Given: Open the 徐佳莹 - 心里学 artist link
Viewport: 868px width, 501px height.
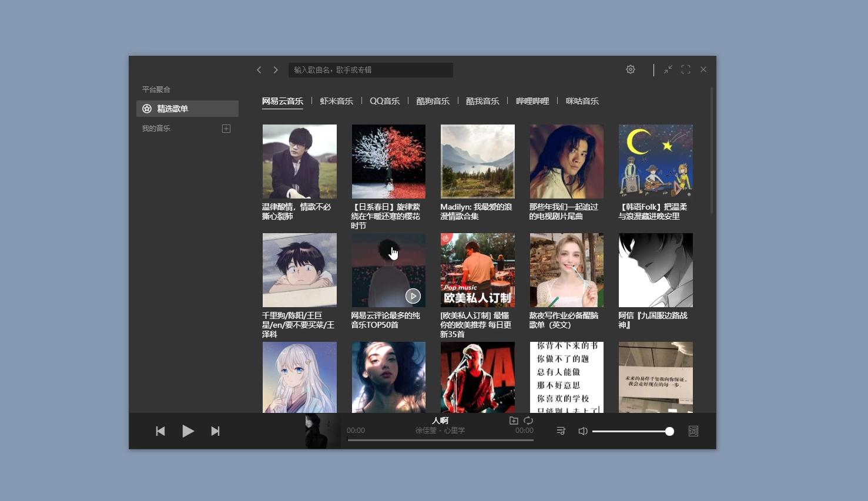Looking at the screenshot, I should coord(440,431).
